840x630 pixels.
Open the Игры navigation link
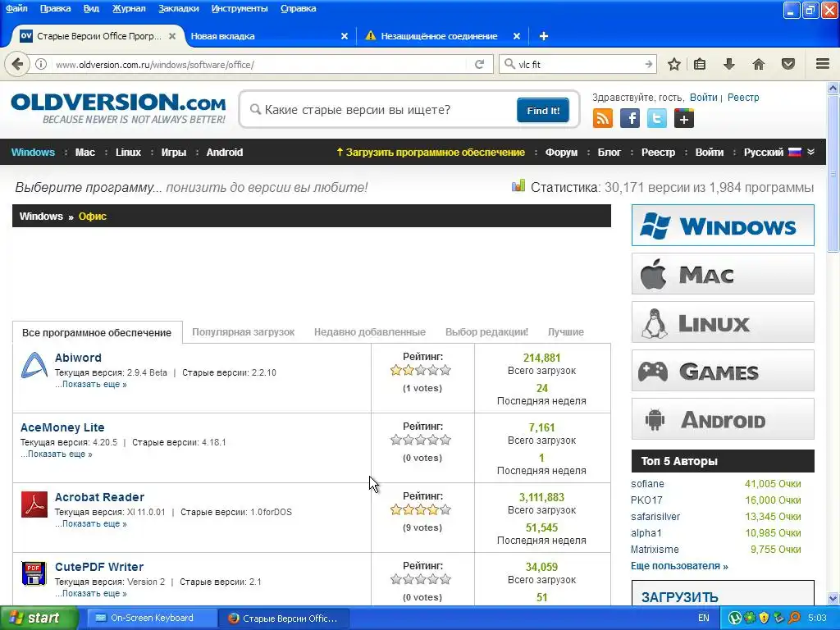coord(174,152)
